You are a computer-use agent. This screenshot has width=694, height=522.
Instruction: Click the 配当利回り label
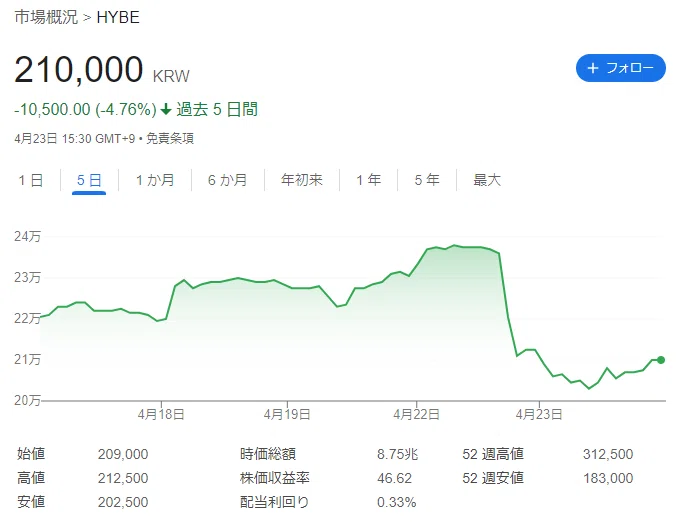pos(274,502)
